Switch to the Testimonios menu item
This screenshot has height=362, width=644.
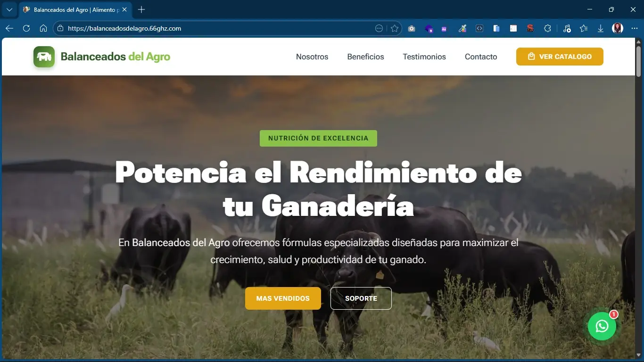coord(424,57)
